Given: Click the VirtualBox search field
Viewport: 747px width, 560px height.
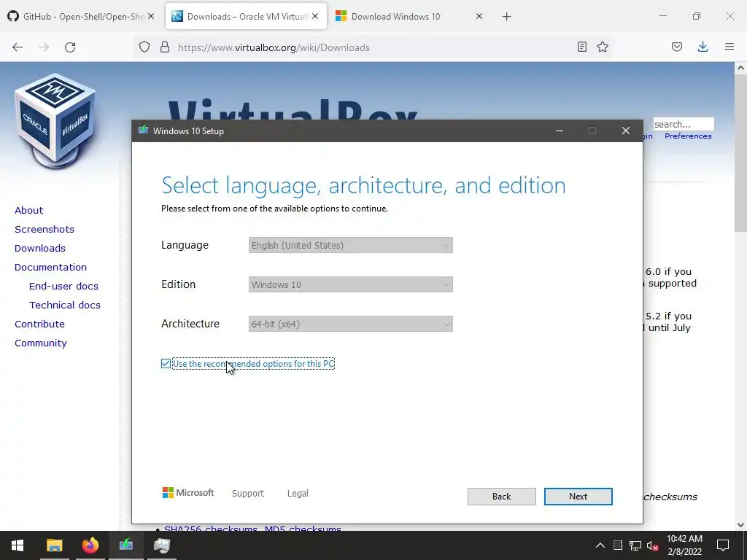Looking at the screenshot, I should (x=683, y=124).
